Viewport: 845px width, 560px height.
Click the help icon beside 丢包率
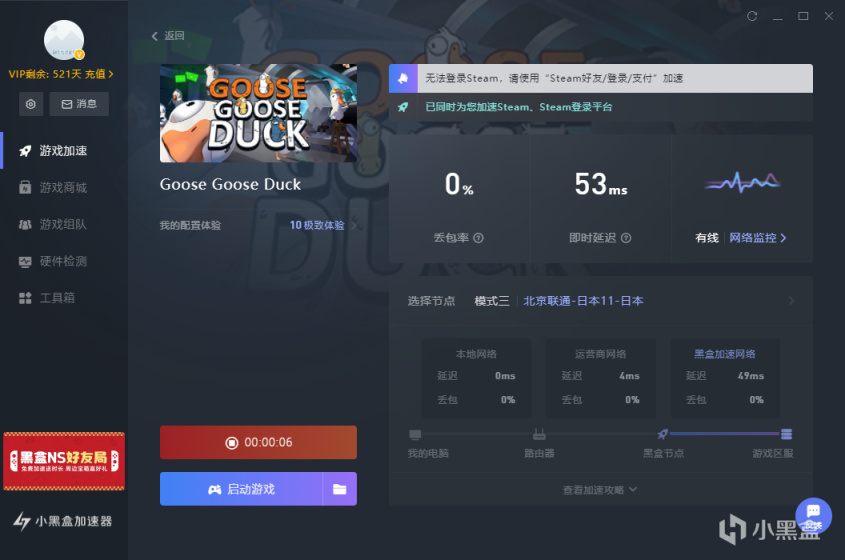point(478,238)
